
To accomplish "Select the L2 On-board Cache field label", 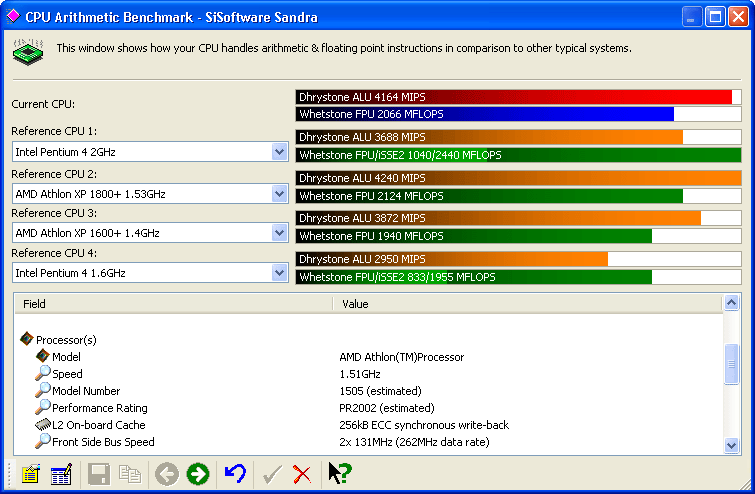I will (98, 425).
